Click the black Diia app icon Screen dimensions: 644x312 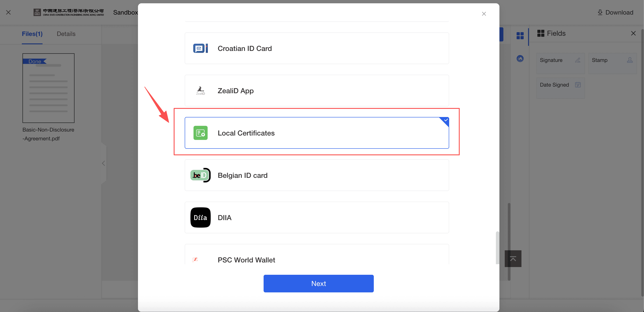tap(200, 217)
